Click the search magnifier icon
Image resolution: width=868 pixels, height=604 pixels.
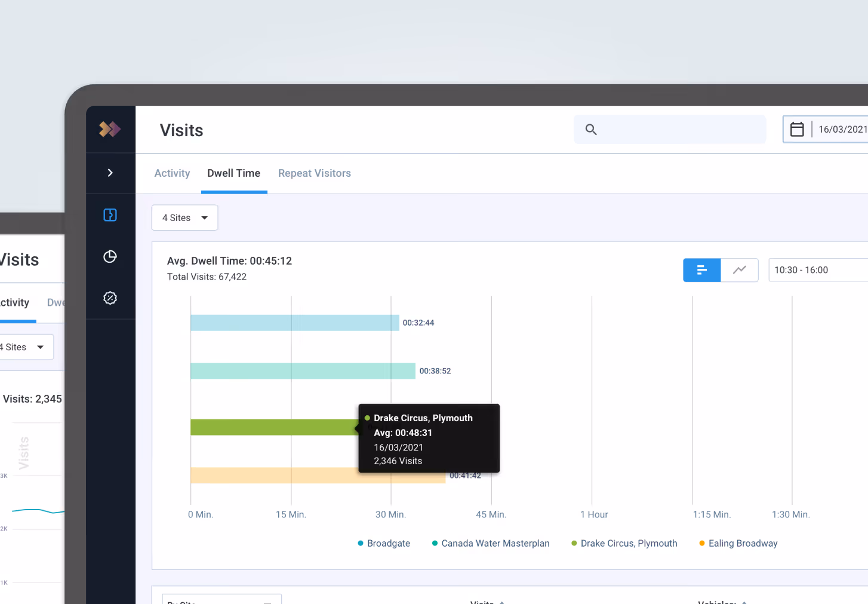[591, 130]
